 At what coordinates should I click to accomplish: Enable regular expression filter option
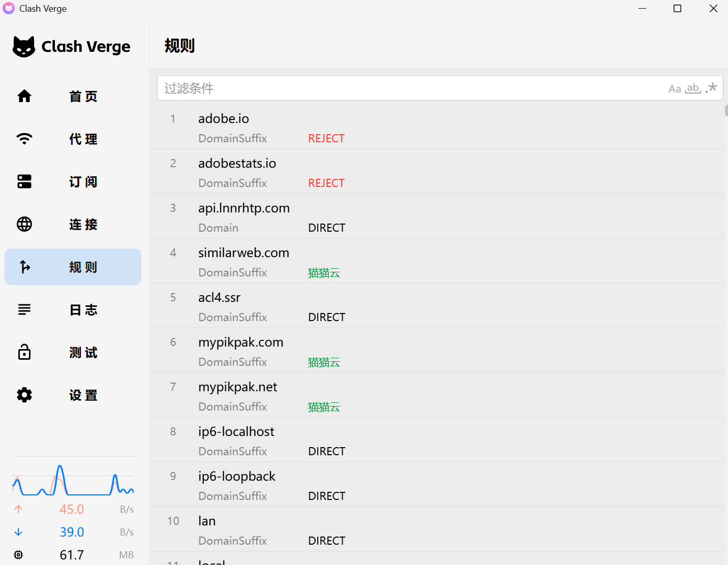(711, 88)
